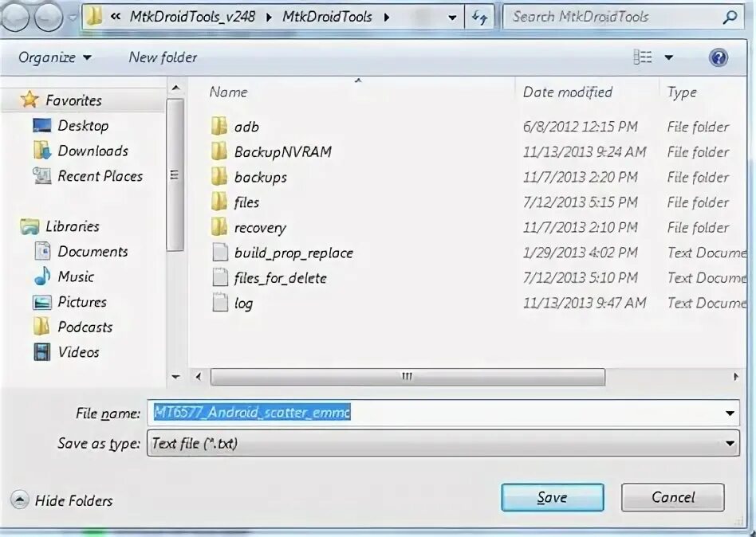Click the adb folder icon
Screen dimensions: 756x537
tap(219, 126)
